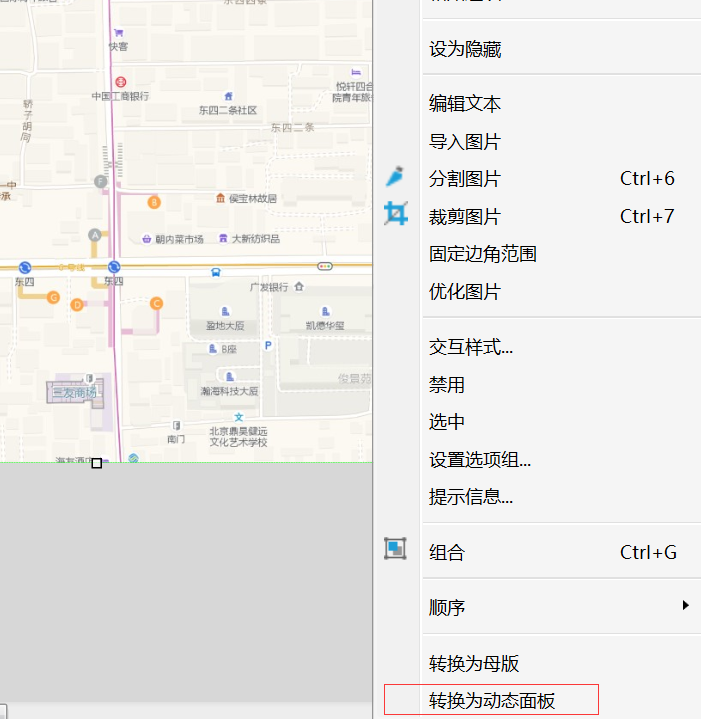The width and height of the screenshot is (701, 719).
Task: Click 东四二条社区 house icon
Action: pos(228,96)
